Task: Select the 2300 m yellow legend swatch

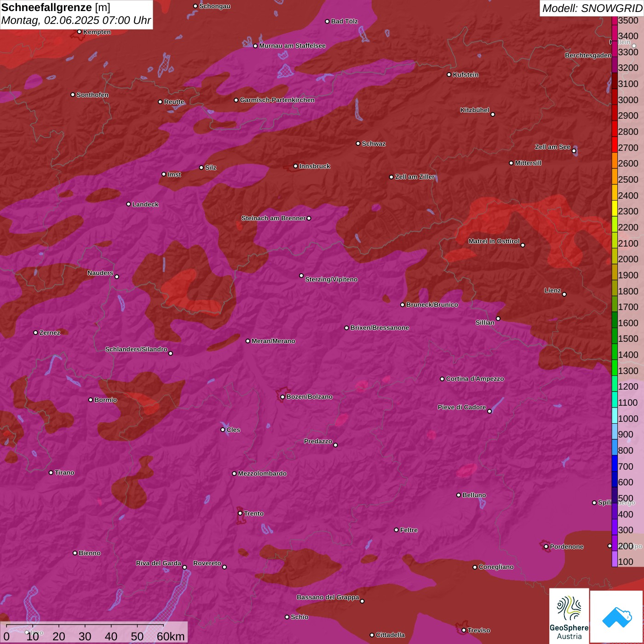Action: tap(615, 208)
